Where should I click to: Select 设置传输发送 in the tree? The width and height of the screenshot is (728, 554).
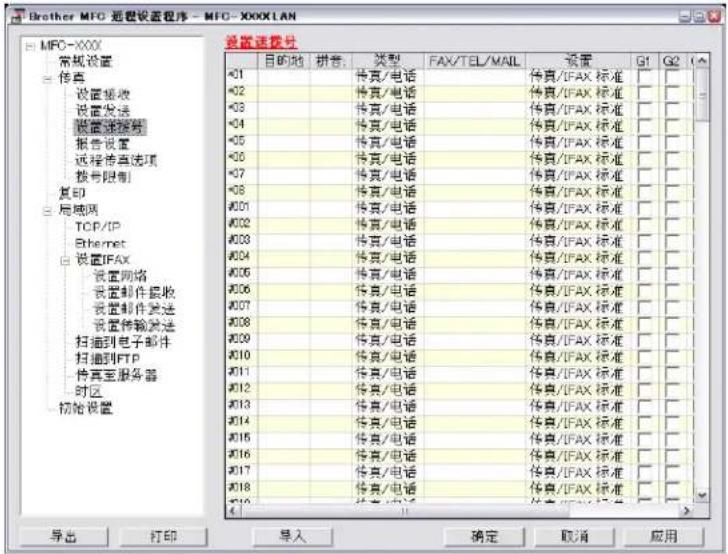coord(134,326)
